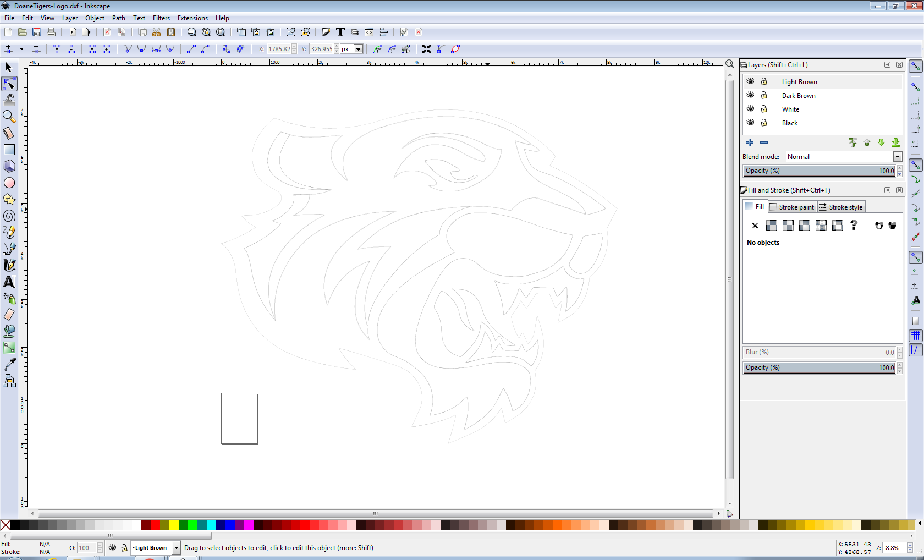Screen dimensions: 924x560
Task: Zoom to fit page in window
Action: pos(221,32)
